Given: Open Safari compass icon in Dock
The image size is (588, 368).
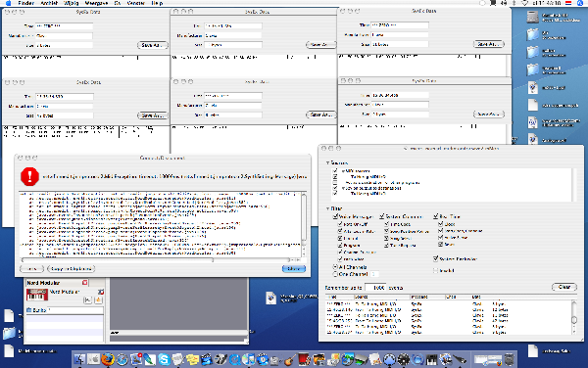Looking at the screenshot, I should tap(122, 359).
